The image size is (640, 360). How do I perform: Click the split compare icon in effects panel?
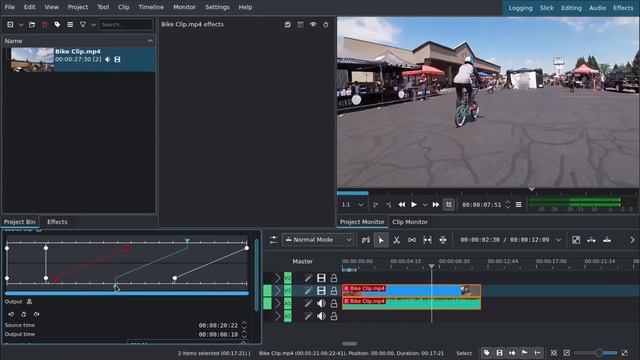click(300, 24)
